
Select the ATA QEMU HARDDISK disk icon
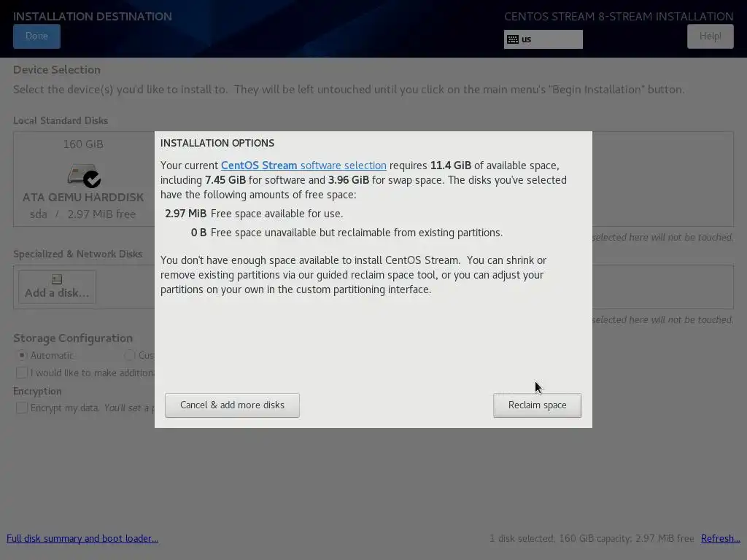pos(84,176)
